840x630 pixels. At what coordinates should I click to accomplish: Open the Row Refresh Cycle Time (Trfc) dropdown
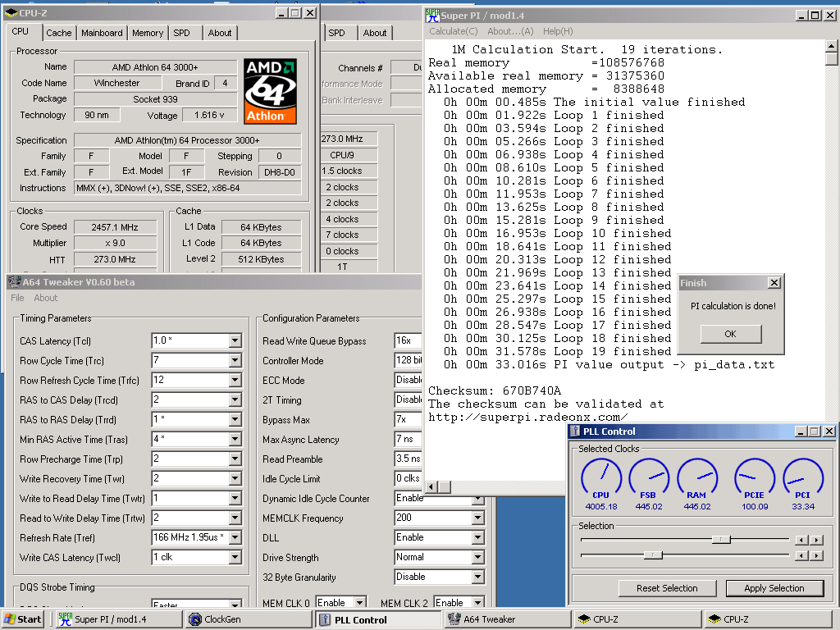pyautogui.click(x=235, y=381)
